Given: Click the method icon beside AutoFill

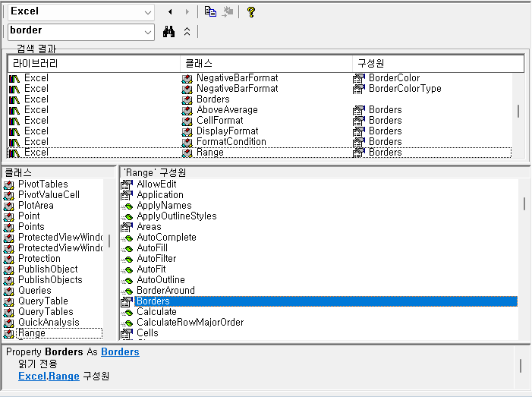Looking at the screenshot, I should pyautogui.click(x=127, y=249).
